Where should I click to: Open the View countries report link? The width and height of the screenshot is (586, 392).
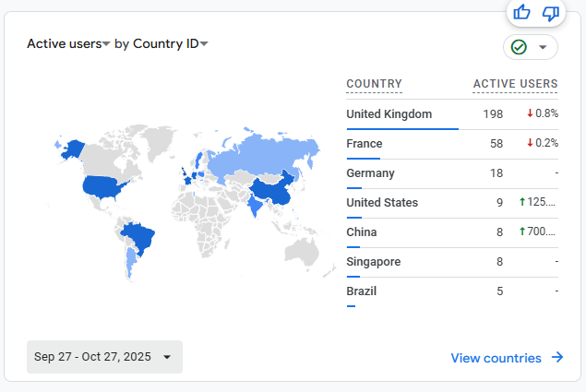[496, 358]
